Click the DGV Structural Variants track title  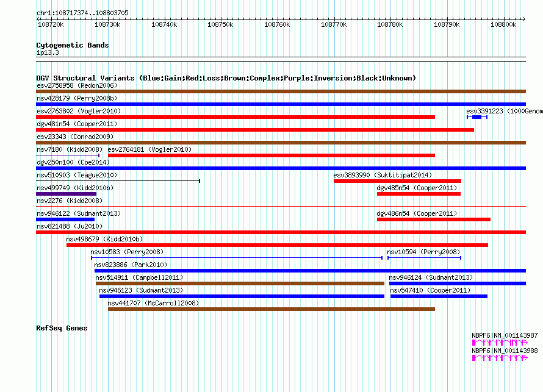(226, 78)
